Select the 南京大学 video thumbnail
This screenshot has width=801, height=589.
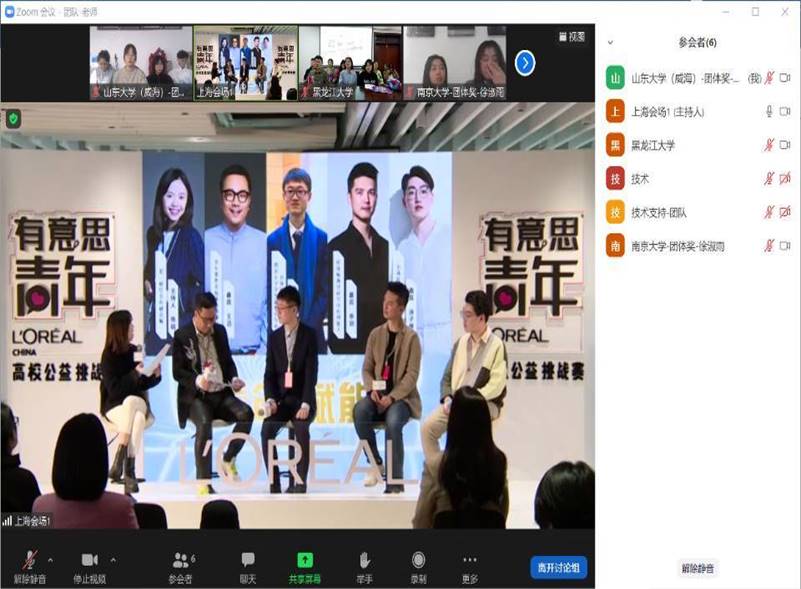(x=454, y=62)
